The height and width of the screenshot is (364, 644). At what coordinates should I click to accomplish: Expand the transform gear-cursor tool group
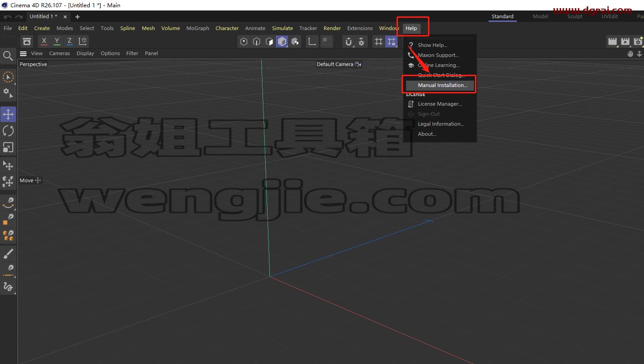(8, 93)
